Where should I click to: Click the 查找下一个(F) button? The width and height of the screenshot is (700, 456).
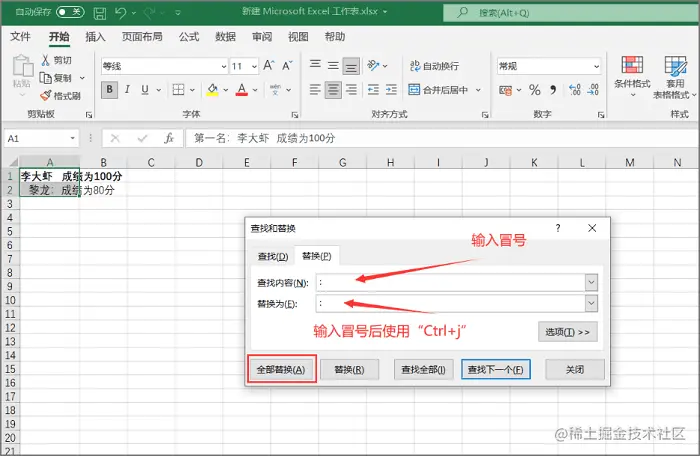pyautogui.click(x=496, y=369)
